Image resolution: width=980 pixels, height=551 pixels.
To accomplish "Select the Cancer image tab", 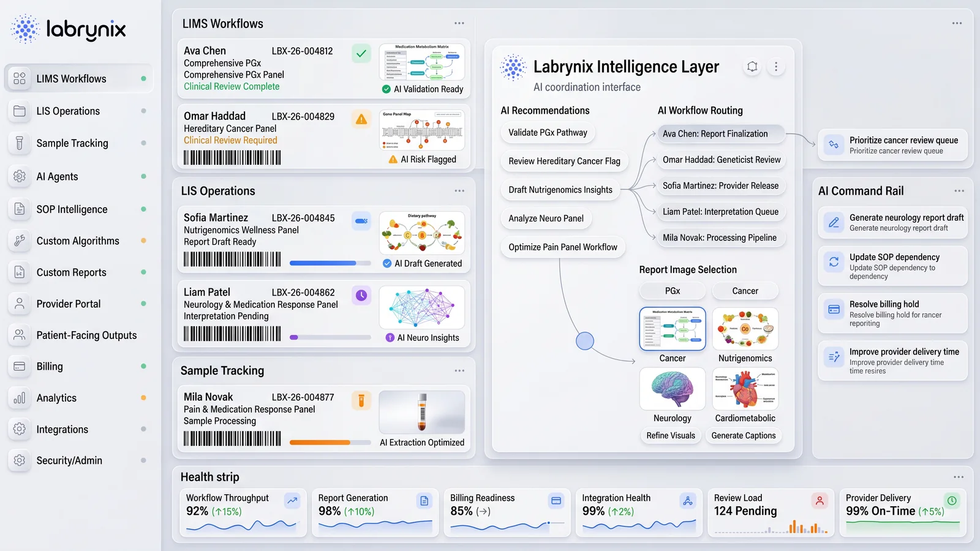I will 745,291.
